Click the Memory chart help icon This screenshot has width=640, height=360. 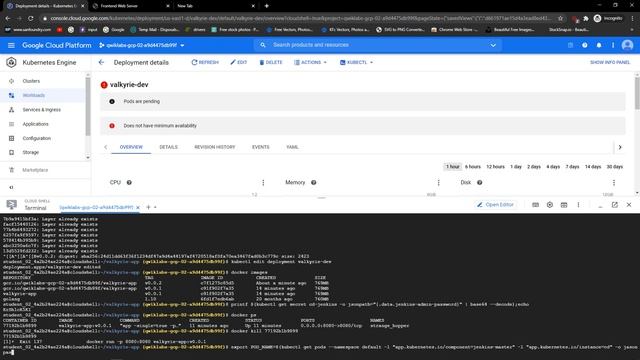[313, 182]
